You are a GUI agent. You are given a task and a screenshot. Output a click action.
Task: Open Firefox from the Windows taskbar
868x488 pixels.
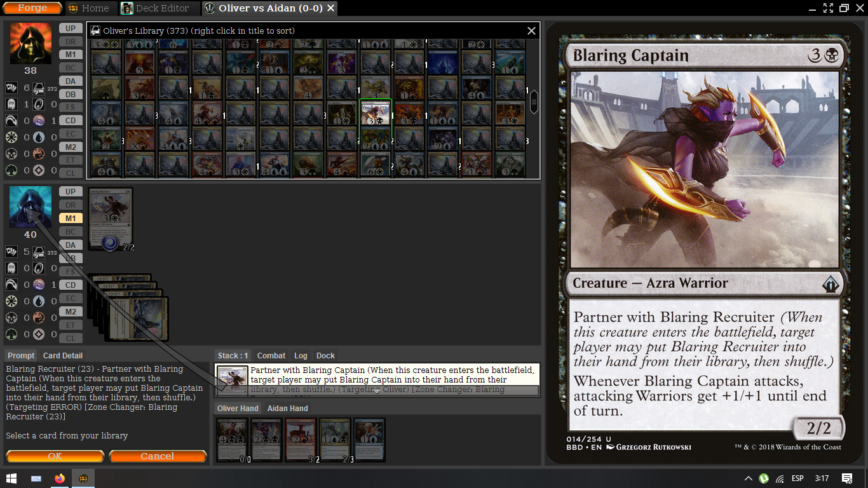[x=60, y=478]
